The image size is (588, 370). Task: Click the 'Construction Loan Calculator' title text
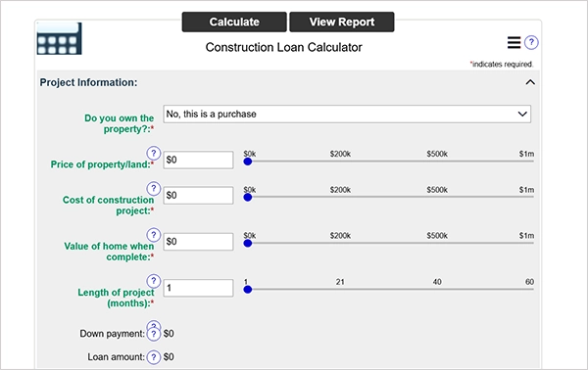coord(284,47)
